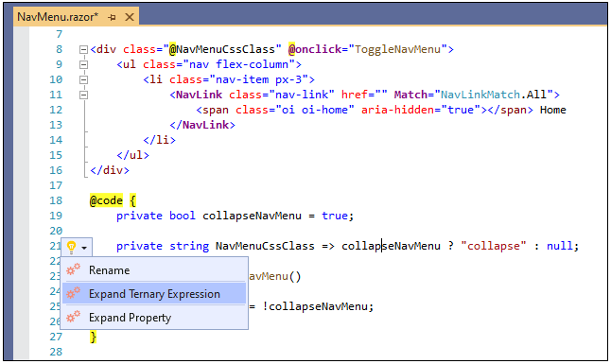Collapse the div block on line 8

coord(83,49)
